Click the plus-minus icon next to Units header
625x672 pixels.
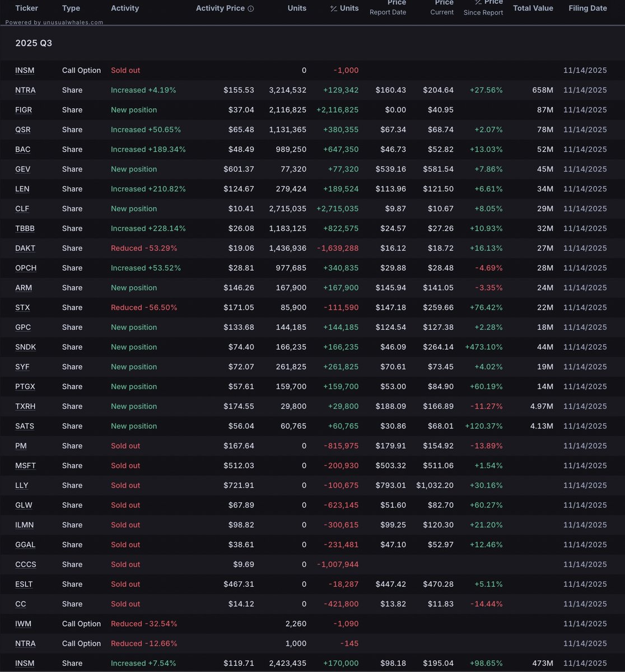click(x=334, y=8)
